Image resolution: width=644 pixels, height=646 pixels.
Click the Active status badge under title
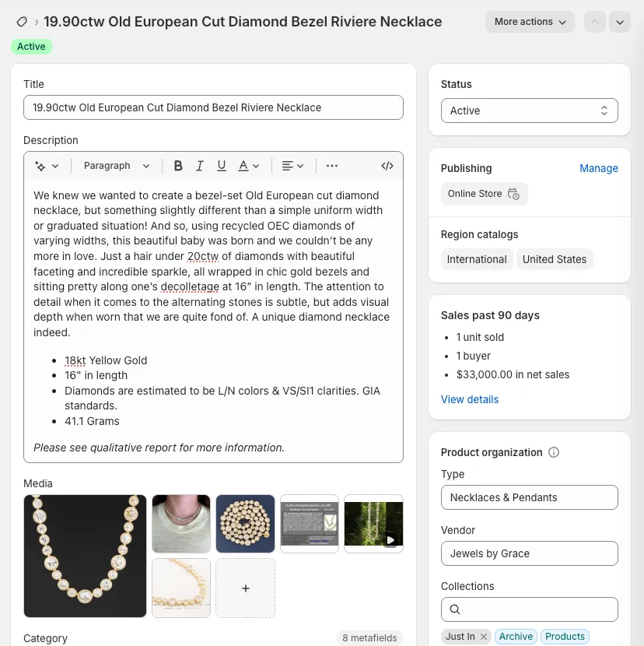[x=31, y=47]
